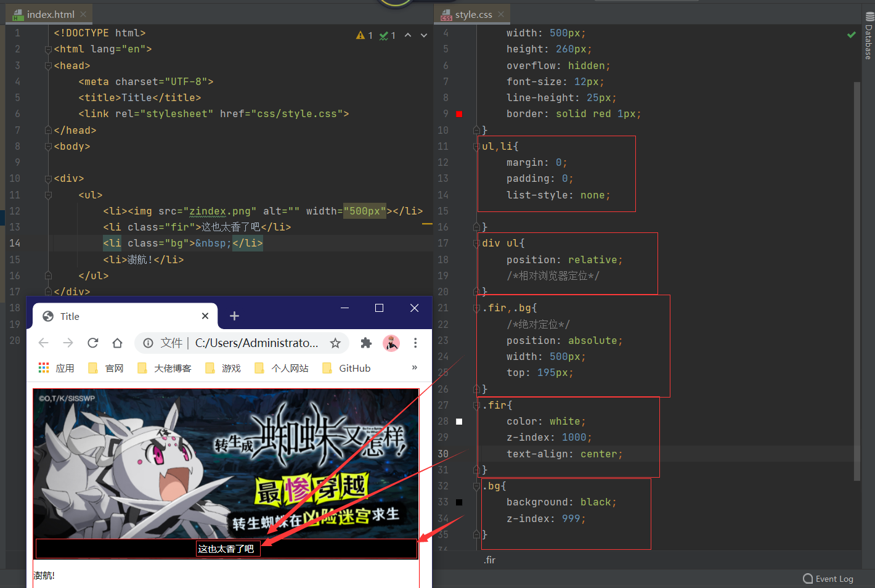Collapse the div tag fold marker
The width and height of the screenshot is (875, 588).
[48, 179]
